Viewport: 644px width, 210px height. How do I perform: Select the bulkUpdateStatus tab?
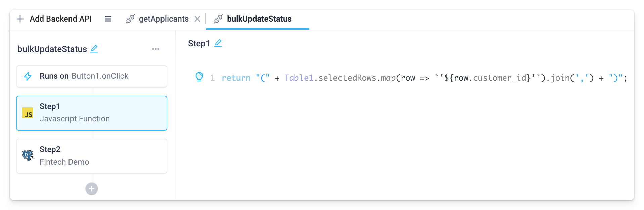[x=259, y=19]
